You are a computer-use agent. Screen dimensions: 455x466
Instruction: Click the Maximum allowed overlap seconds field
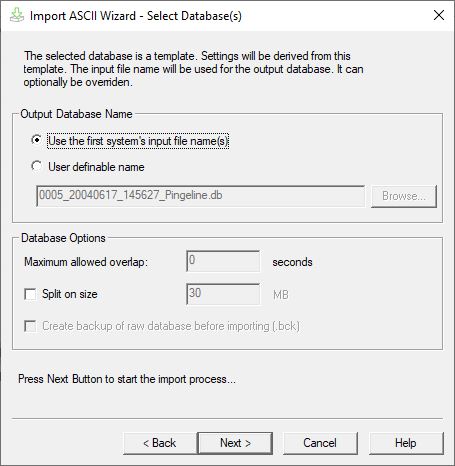pos(223,261)
